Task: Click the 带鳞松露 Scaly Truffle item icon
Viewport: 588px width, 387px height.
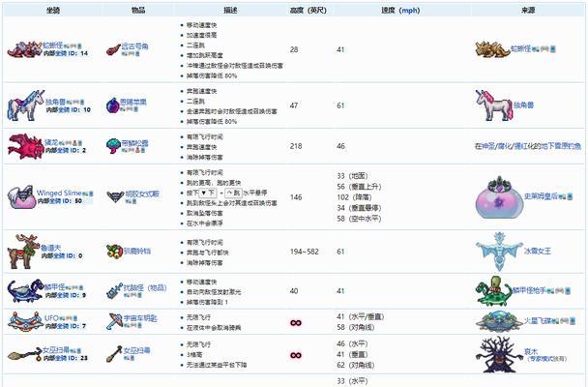Action: [113, 146]
